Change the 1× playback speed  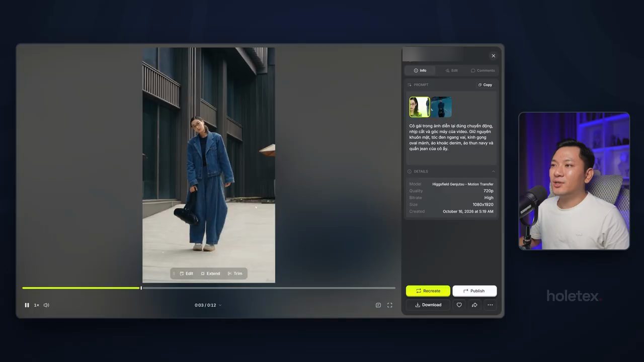tap(36, 305)
